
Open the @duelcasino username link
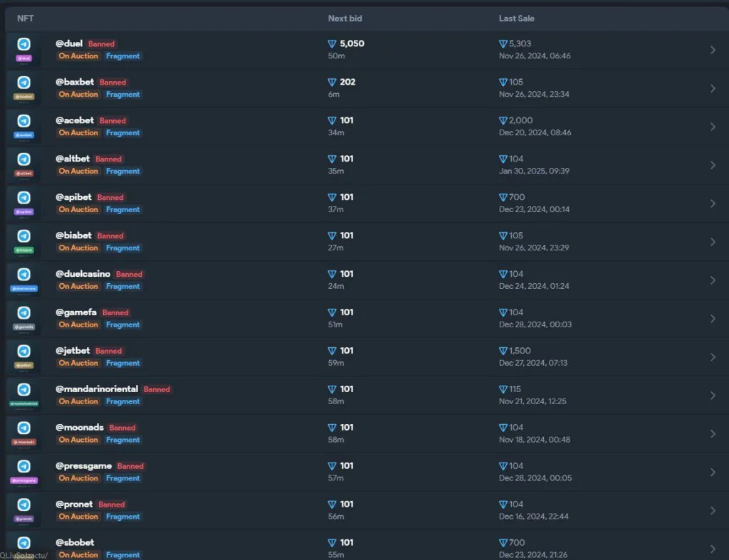coord(83,274)
